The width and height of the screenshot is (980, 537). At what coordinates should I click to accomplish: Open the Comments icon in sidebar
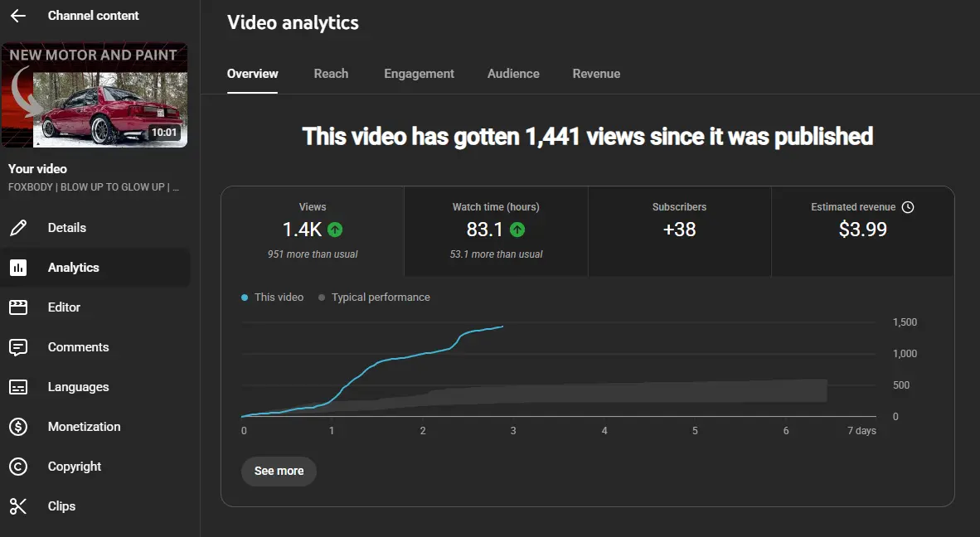[x=18, y=347]
